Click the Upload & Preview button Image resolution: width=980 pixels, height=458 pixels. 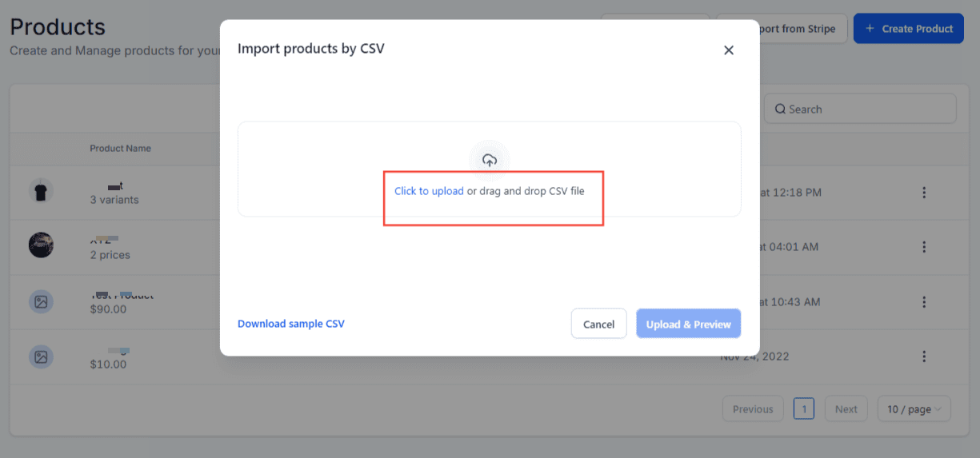(x=688, y=324)
